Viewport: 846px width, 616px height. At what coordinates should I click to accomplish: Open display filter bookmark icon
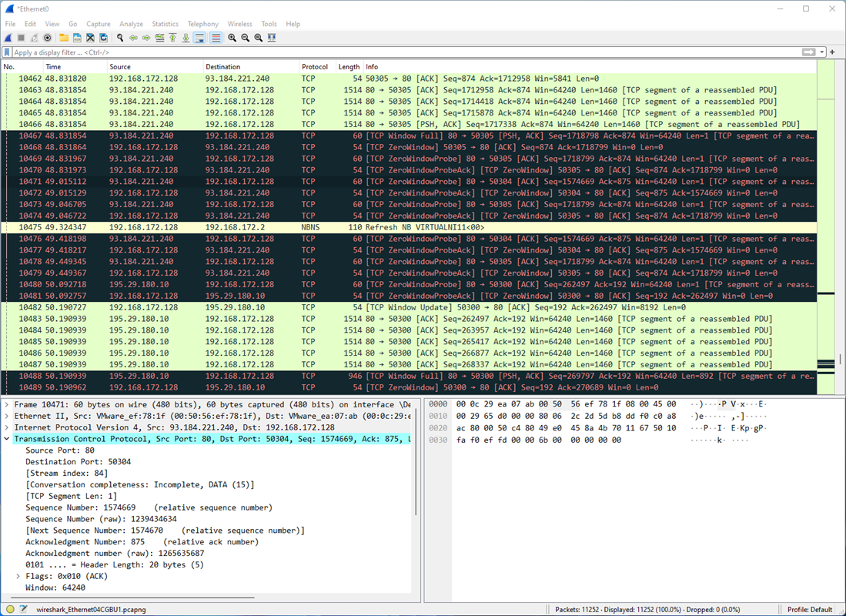coord(7,52)
